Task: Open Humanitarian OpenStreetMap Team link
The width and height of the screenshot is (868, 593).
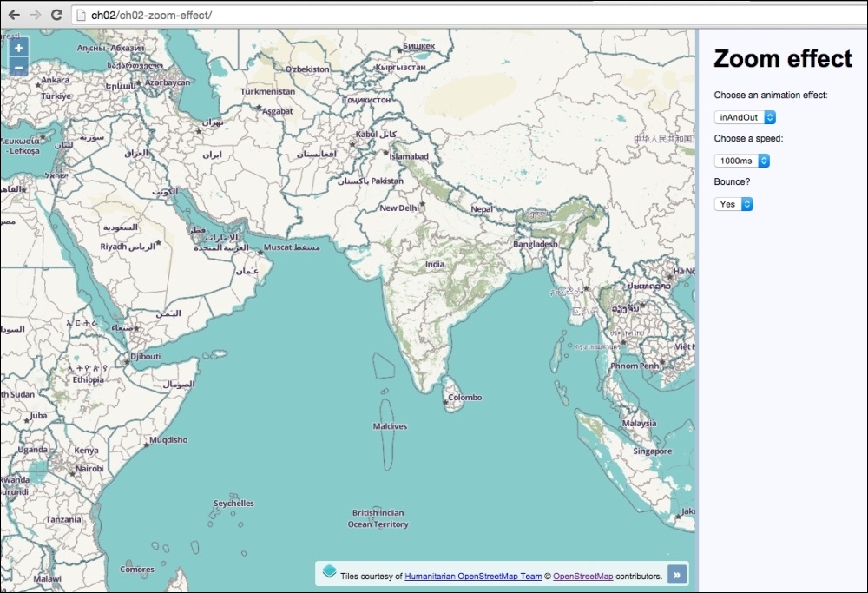Action: tap(473, 576)
